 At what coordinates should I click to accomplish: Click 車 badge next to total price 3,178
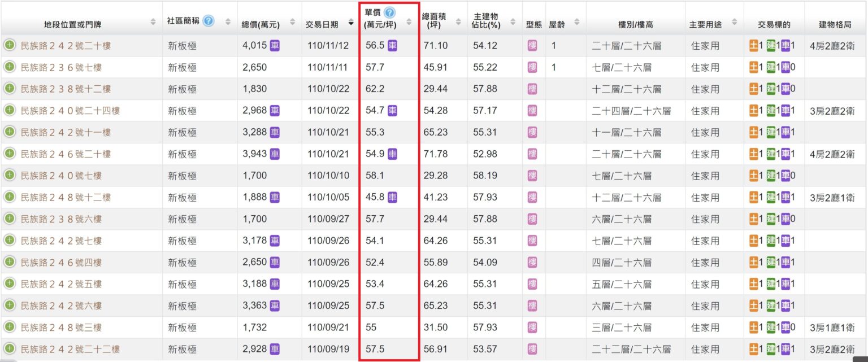point(275,241)
